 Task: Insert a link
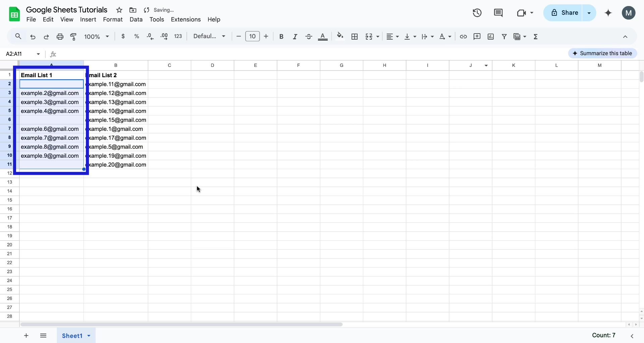coord(463,37)
